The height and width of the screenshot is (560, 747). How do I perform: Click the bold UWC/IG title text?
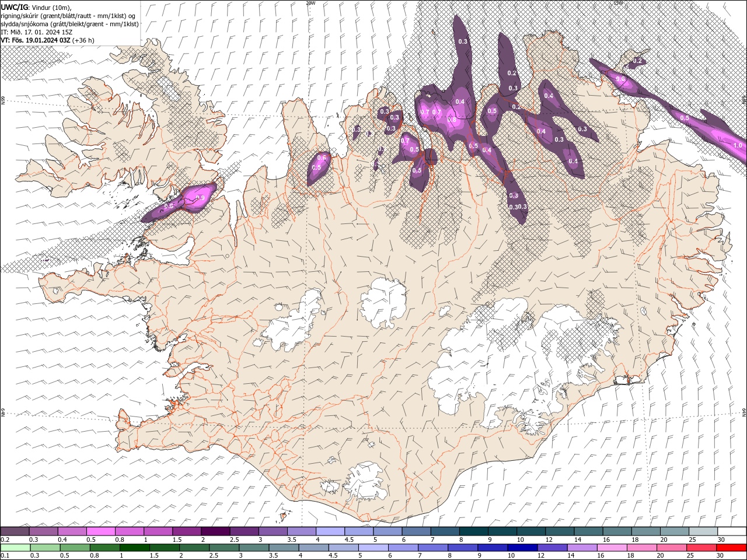(13, 7)
